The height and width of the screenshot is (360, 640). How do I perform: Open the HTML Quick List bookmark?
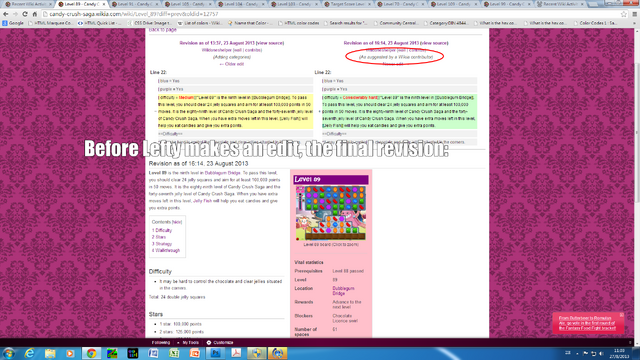[x=99, y=23]
